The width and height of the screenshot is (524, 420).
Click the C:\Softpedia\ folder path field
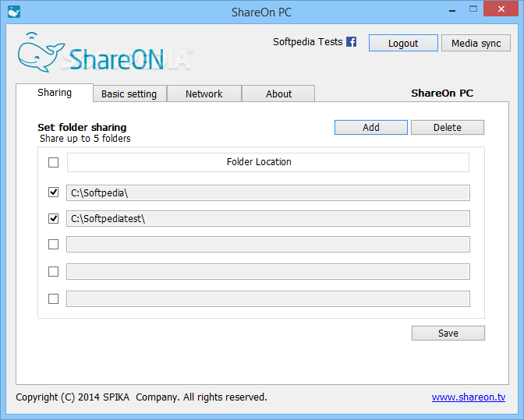268,193
